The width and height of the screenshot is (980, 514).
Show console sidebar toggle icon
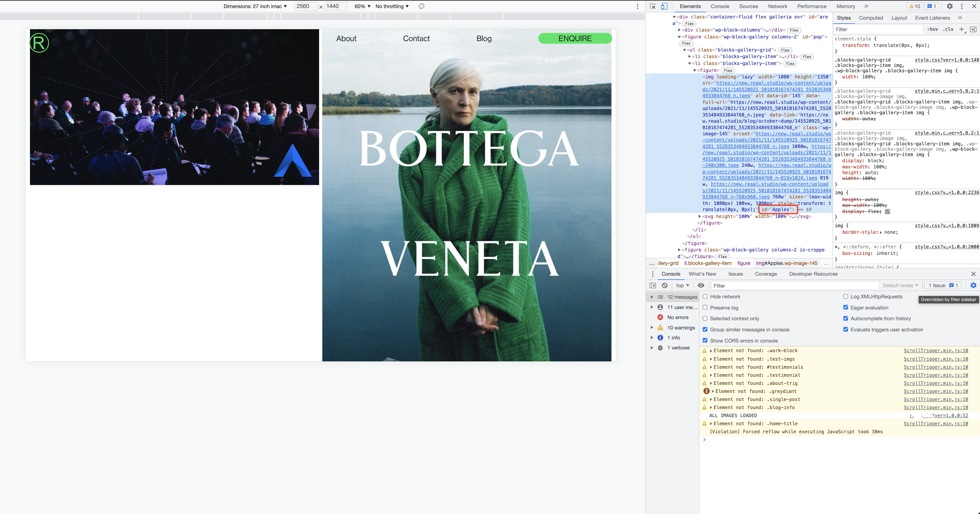click(x=653, y=285)
